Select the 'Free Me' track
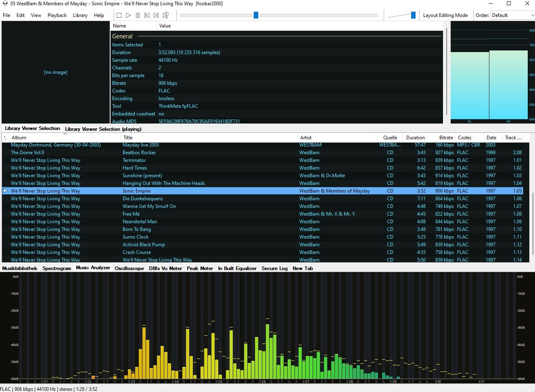 click(262, 214)
